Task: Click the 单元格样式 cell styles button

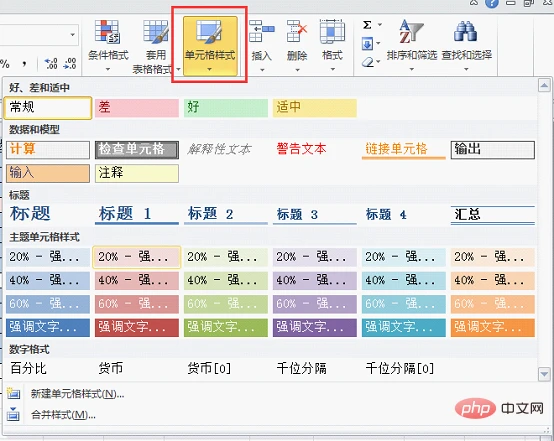Action: (210, 46)
